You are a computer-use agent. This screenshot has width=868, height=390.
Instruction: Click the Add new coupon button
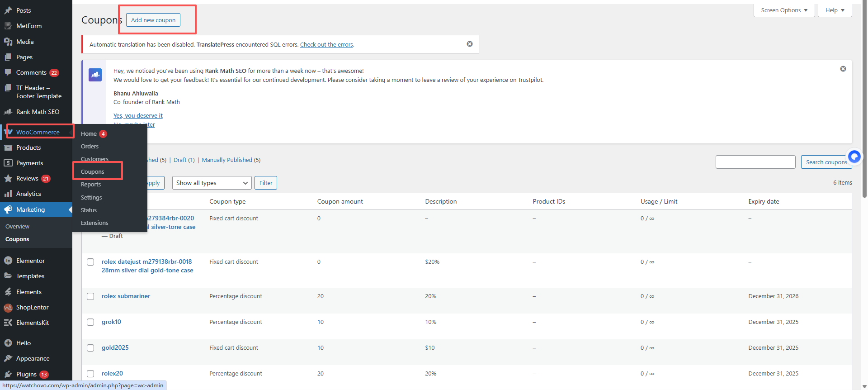click(153, 20)
